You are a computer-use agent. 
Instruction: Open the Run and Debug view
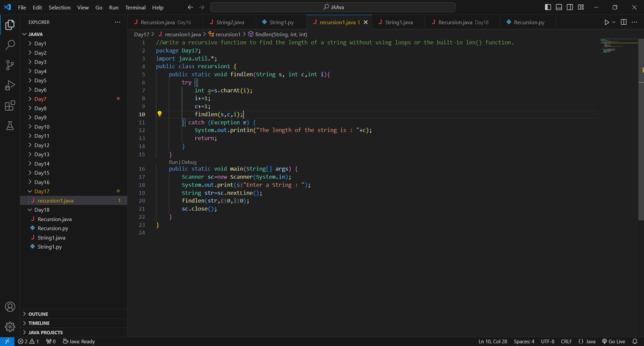click(x=10, y=85)
